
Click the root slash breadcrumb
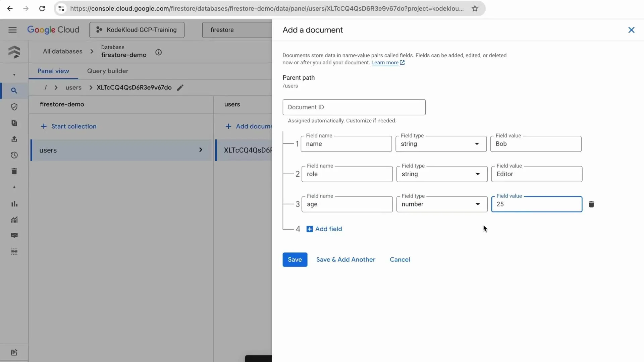coord(46,87)
